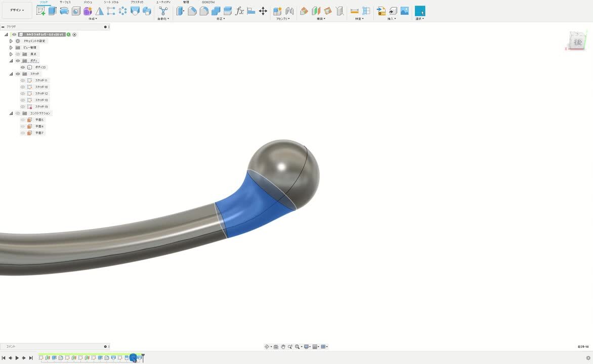Toggle visibility of スケッチ12
593x364 pixels.
(x=23, y=94)
